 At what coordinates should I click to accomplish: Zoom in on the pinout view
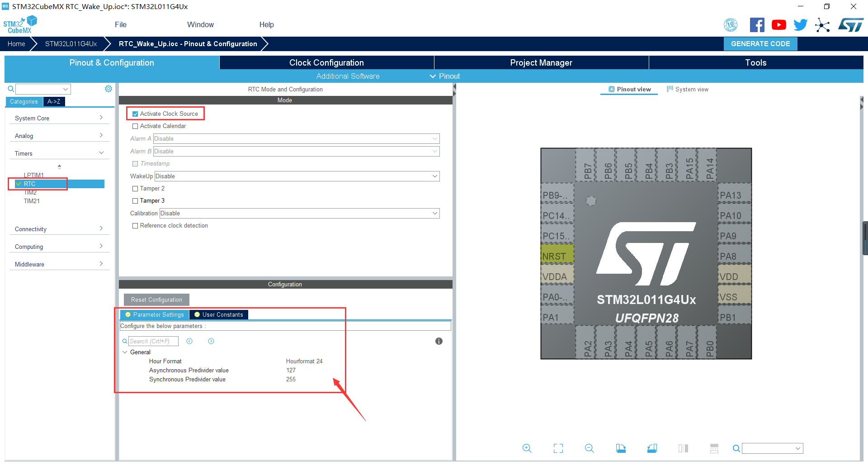(x=527, y=448)
